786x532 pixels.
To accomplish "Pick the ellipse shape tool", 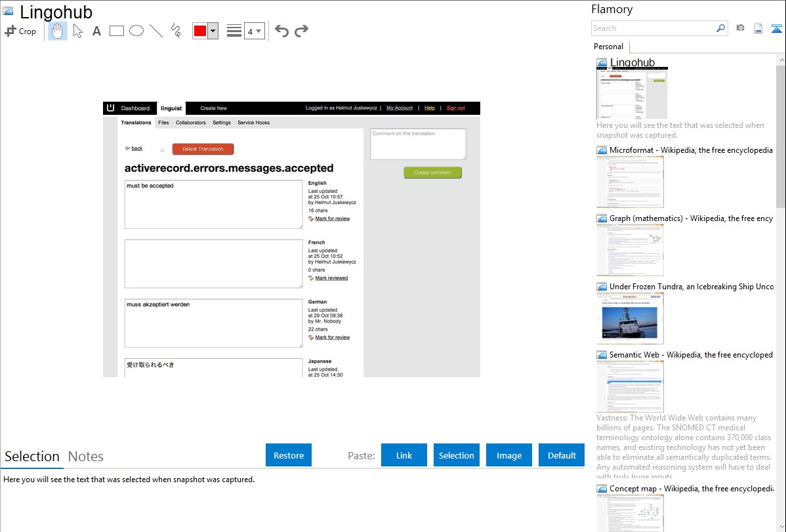I will (136, 31).
